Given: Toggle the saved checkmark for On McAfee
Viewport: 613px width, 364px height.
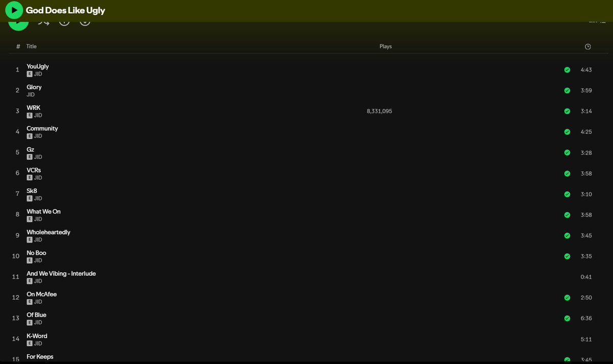Looking at the screenshot, I should coord(567,298).
